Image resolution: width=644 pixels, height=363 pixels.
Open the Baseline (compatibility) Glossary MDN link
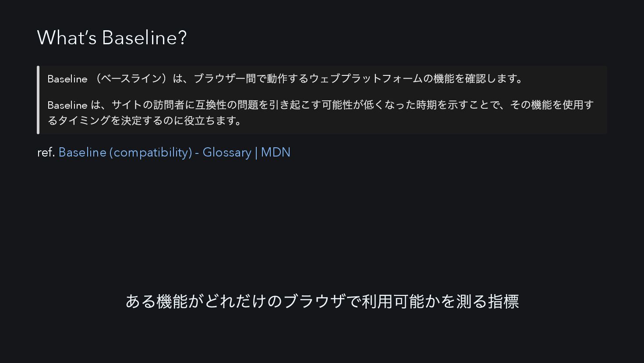174,152
